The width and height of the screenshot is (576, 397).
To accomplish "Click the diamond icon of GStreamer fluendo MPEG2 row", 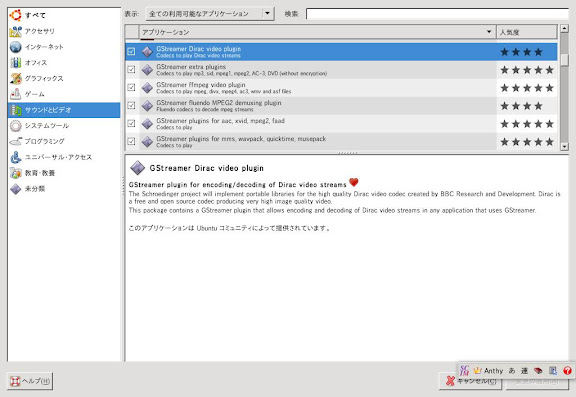I will click(147, 106).
